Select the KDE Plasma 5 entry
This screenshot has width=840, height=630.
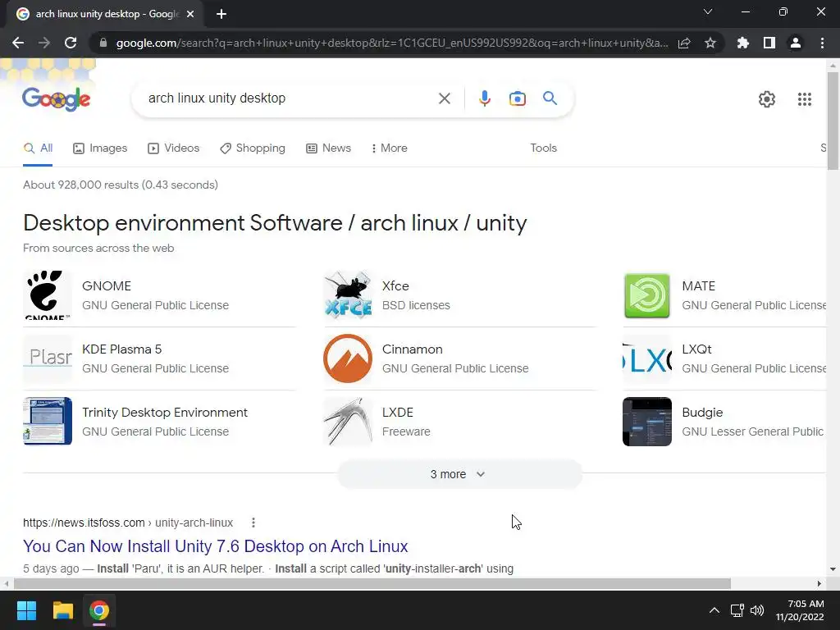coord(159,358)
